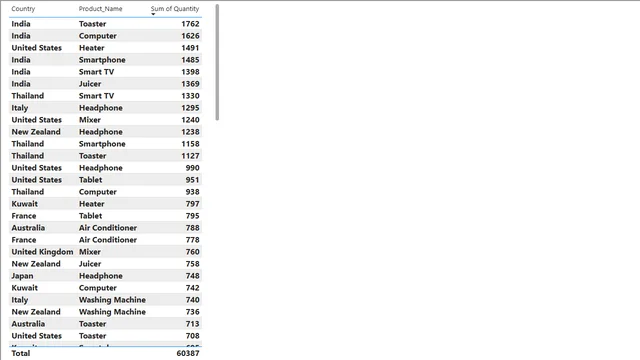
Task: Select India in the Smart TV 1398 row
Action: tap(21, 72)
